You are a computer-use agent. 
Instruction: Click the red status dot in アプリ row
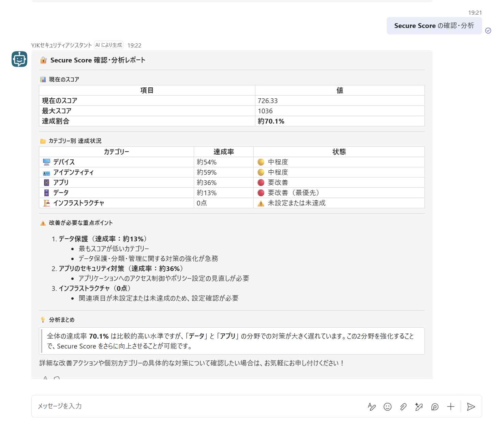[261, 183]
